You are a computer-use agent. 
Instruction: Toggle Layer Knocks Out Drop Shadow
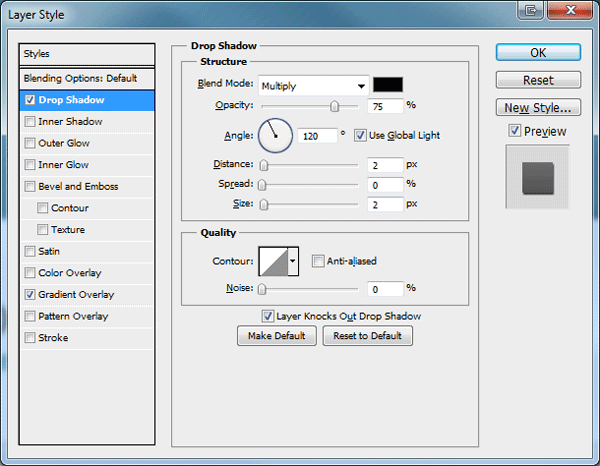[x=267, y=316]
